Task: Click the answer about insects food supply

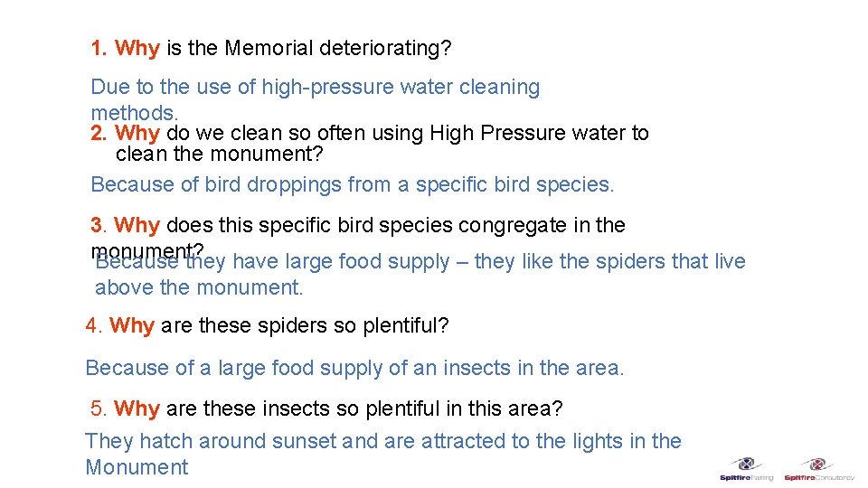Action: 354,368
